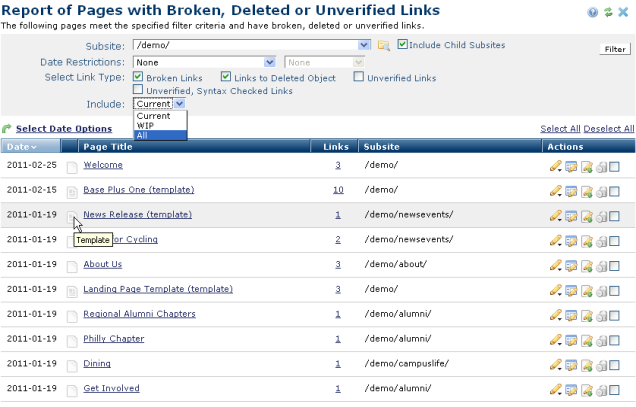Collapse the Include dropdown arrow
This screenshot has height=407, width=636.
[x=179, y=103]
